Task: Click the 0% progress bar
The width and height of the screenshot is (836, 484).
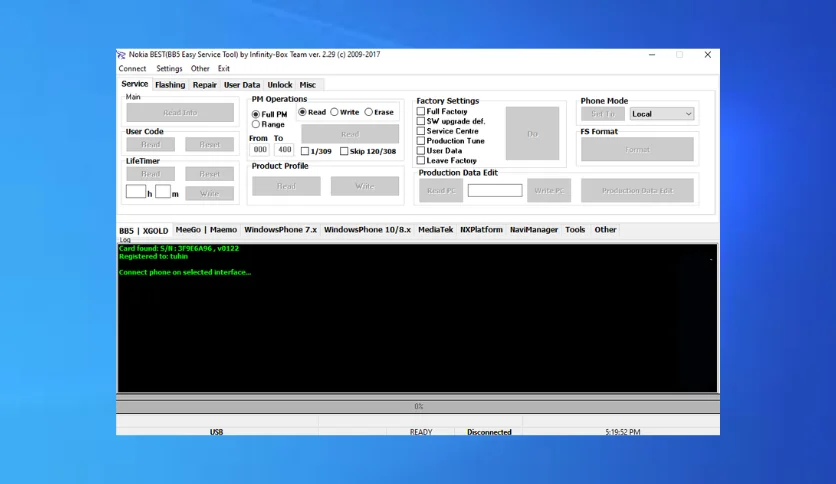Action: coord(418,407)
